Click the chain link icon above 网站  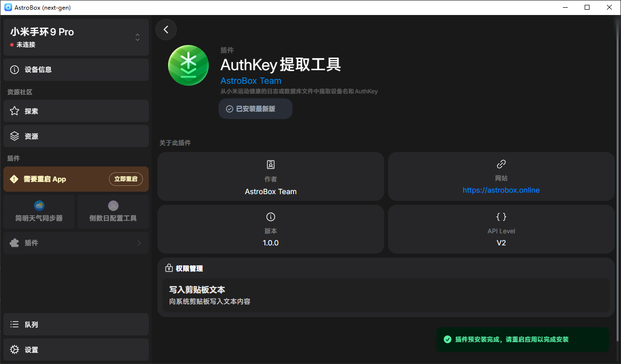(501, 164)
